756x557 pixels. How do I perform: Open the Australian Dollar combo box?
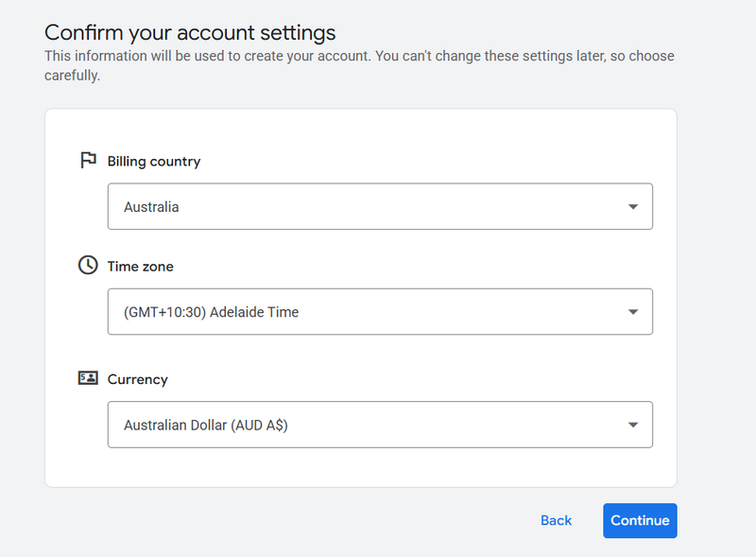[x=378, y=426]
